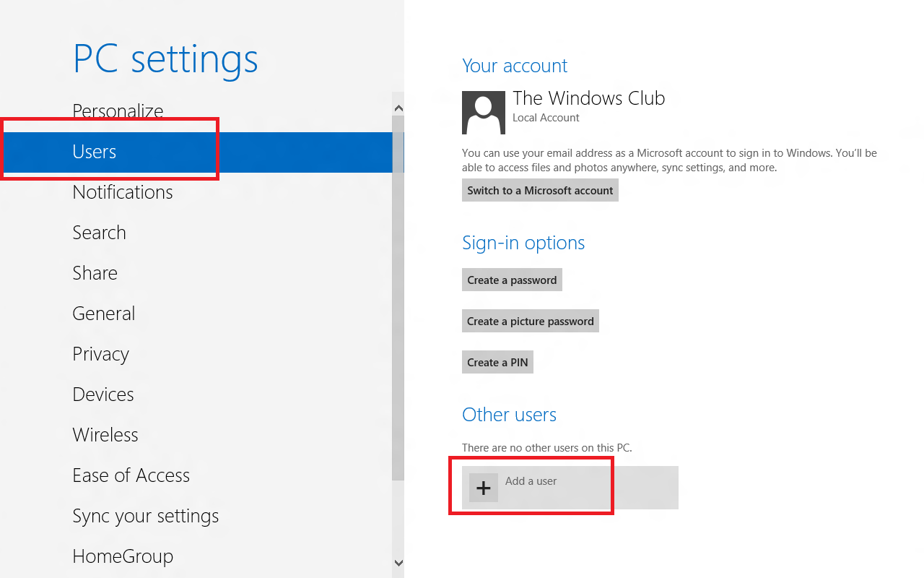Open Sync your settings
Viewport: 924px width, 578px height.
(146, 516)
